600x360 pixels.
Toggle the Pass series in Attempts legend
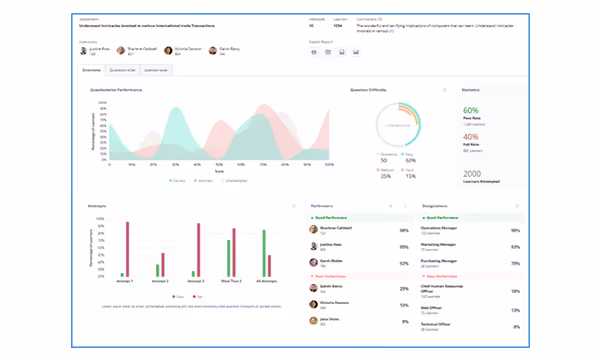[178, 296]
